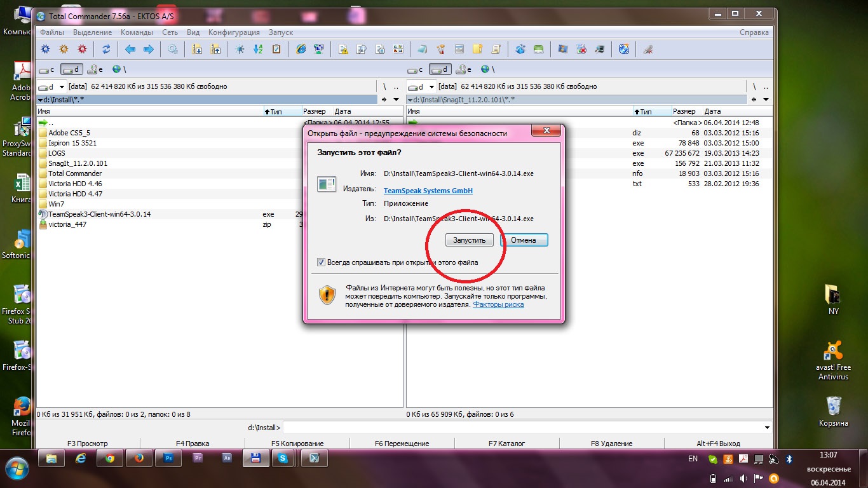
Task: Open the Запуск menu
Action: [280, 32]
